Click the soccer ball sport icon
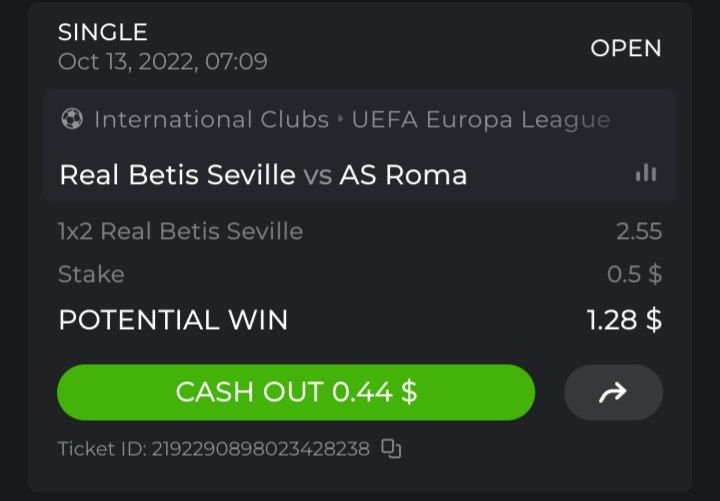Image resolution: width=720 pixels, height=501 pixels. click(x=72, y=120)
